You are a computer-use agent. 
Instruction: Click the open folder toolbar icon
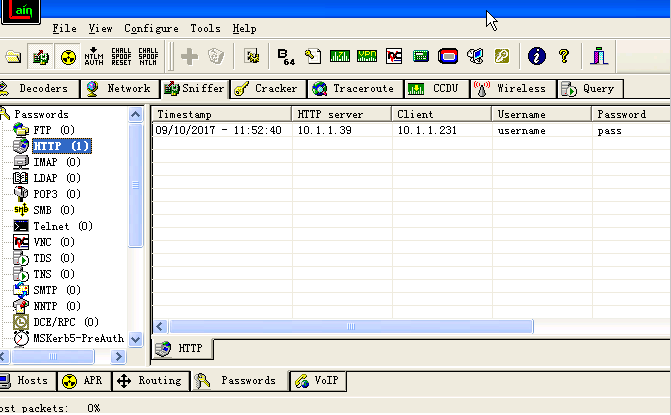point(13,56)
